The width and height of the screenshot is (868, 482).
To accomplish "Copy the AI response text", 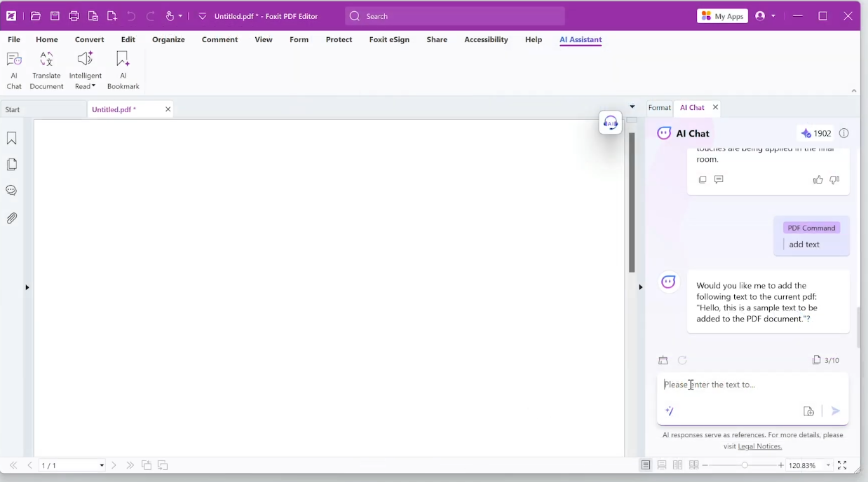I will [703, 180].
